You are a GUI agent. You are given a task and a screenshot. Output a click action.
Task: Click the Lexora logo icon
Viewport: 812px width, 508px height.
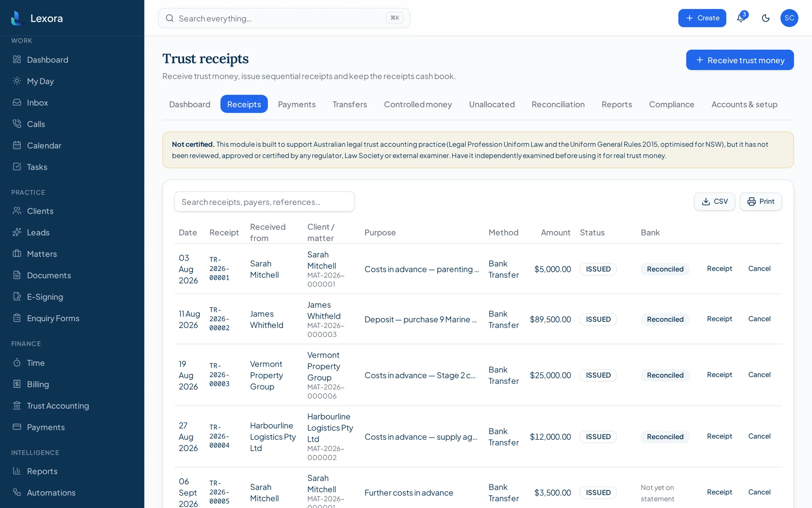[x=17, y=18]
